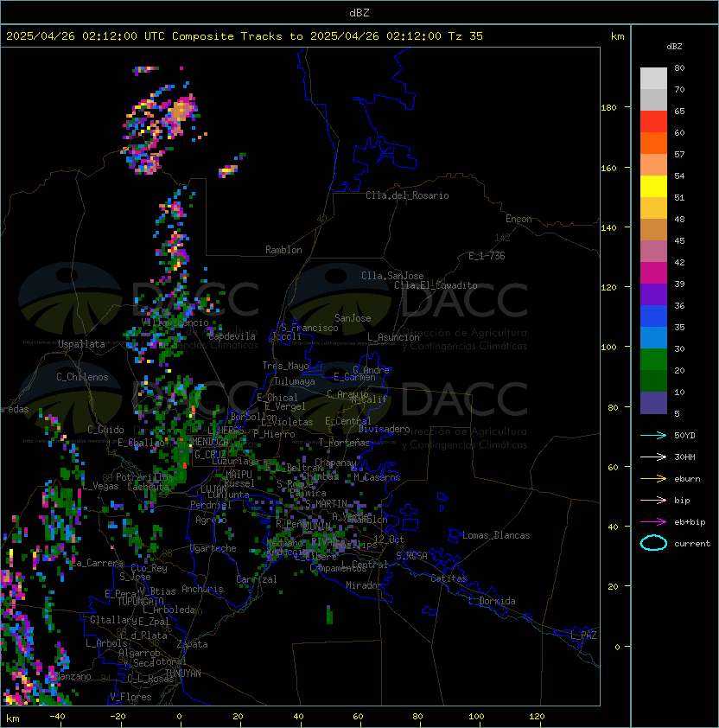Click the 'Clla.del_Rosario' place label

tap(407, 195)
